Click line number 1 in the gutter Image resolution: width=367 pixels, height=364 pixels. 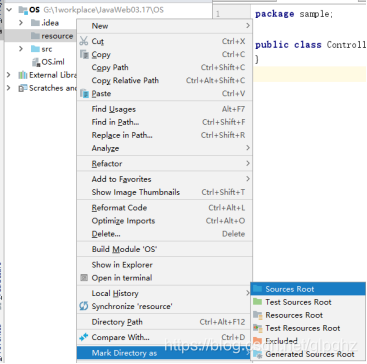(218, 14)
